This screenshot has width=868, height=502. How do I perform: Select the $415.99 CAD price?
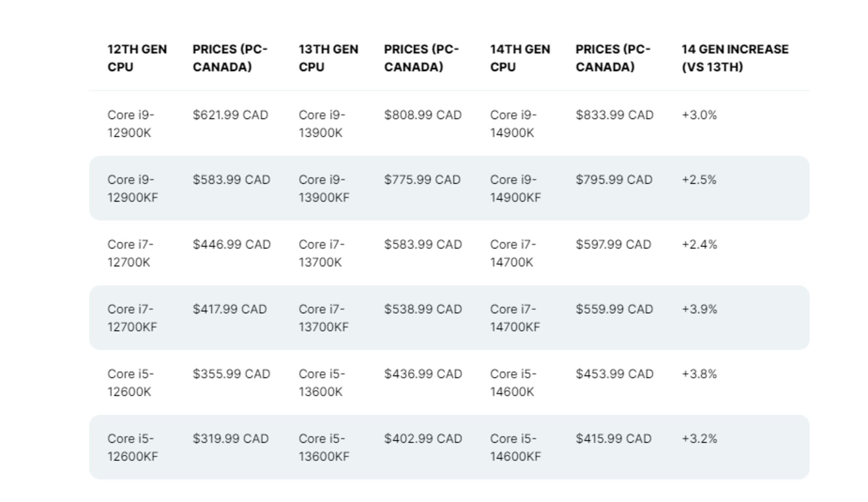tap(613, 438)
